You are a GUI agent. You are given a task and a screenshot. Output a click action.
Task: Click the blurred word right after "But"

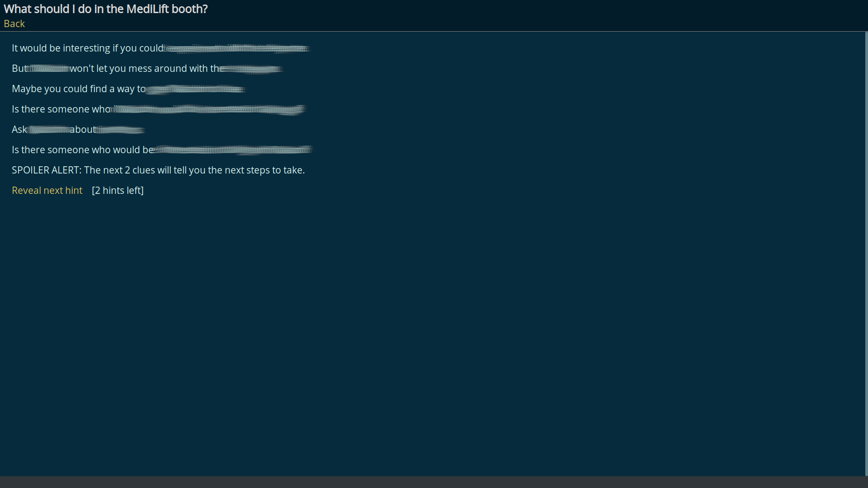(48, 68)
